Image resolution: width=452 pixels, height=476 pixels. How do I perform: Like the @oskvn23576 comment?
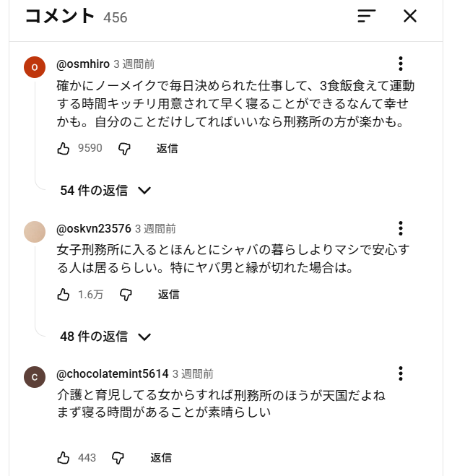pos(64,295)
